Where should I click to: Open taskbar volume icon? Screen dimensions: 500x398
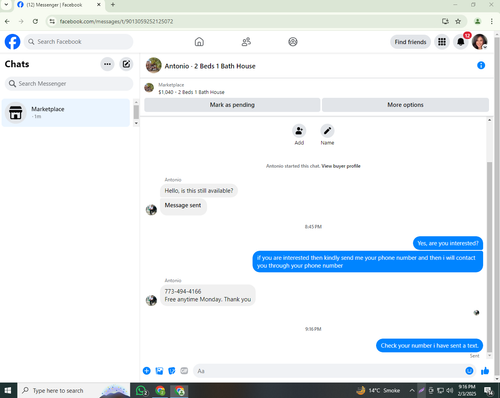click(x=450, y=390)
